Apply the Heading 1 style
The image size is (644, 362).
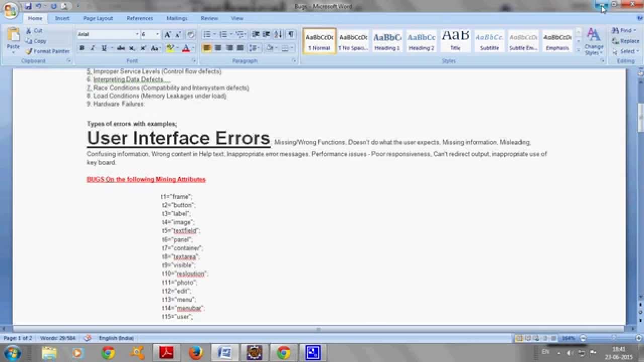(387, 41)
